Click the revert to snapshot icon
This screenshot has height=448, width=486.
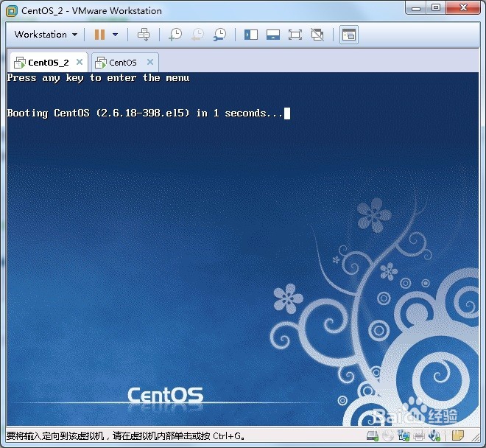[x=197, y=35]
